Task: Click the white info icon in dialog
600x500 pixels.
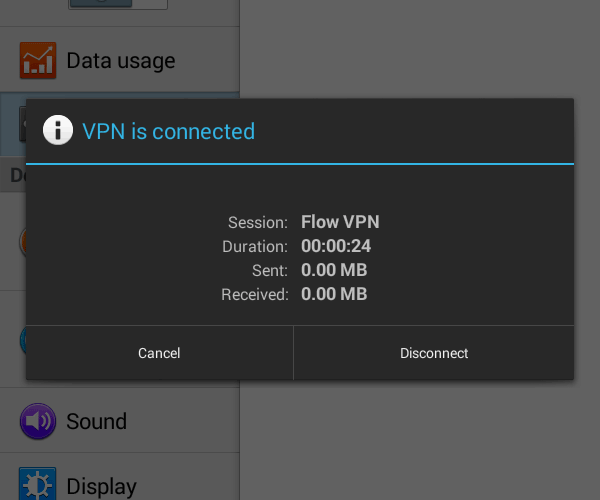Action: point(58,130)
